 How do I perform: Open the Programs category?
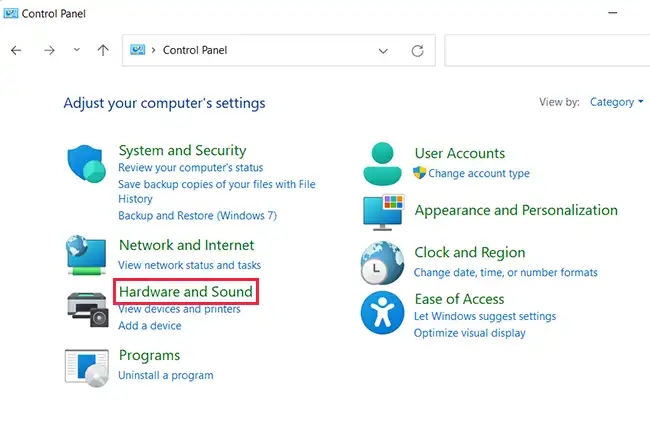(x=149, y=356)
